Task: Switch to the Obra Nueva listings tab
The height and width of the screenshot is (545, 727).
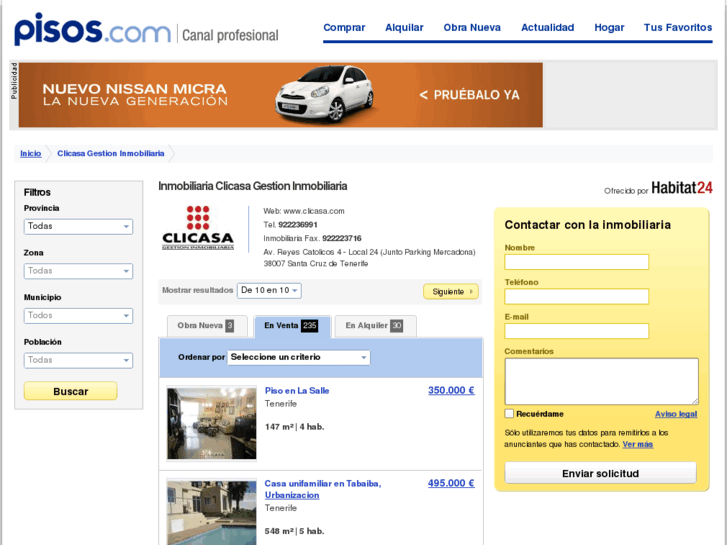Action: point(207,326)
